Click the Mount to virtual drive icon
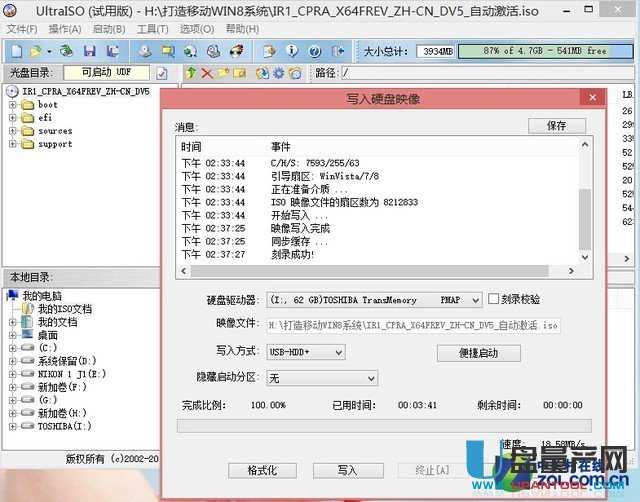 213,51
